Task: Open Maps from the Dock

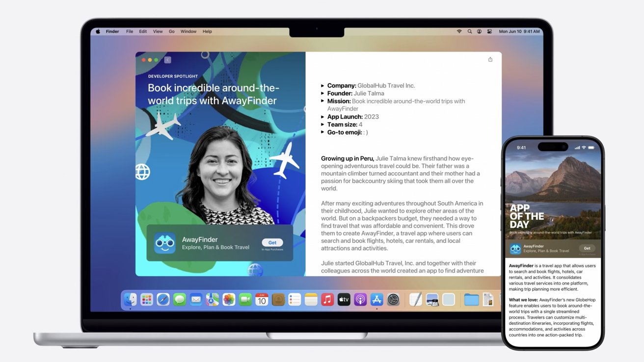Action: (213, 300)
